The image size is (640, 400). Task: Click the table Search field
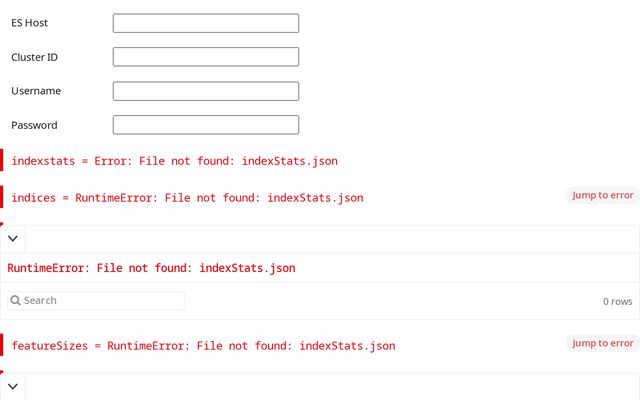click(100, 300)
